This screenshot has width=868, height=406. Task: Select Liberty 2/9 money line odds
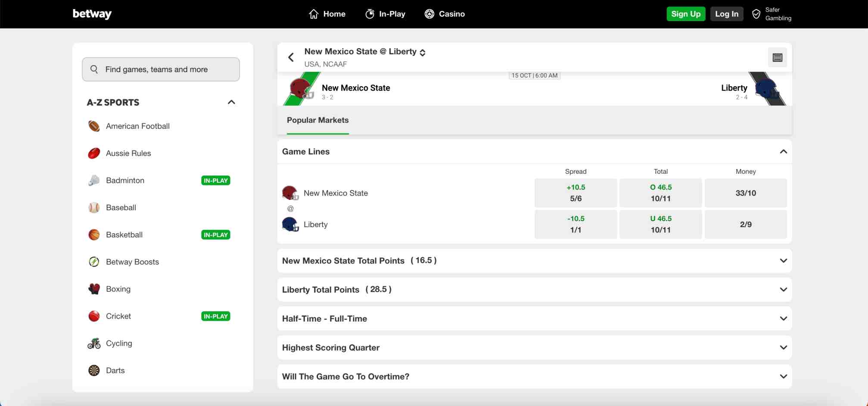pos(745,225)
